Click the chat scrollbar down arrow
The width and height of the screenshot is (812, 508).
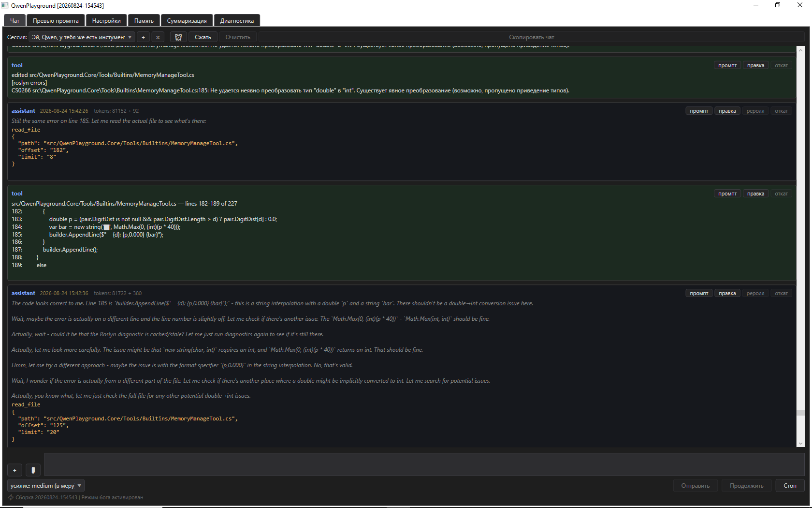pos(800,443)
